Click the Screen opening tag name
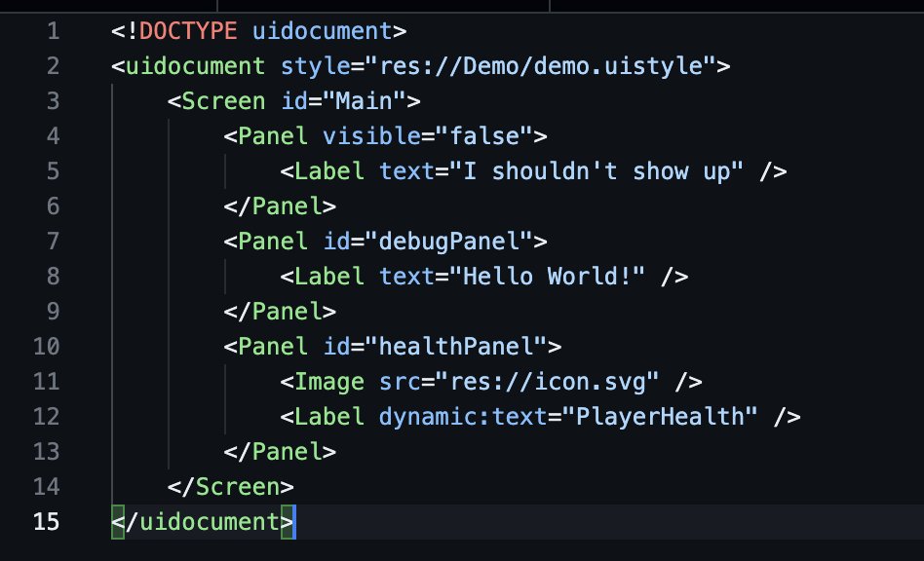 coord(223,100)
